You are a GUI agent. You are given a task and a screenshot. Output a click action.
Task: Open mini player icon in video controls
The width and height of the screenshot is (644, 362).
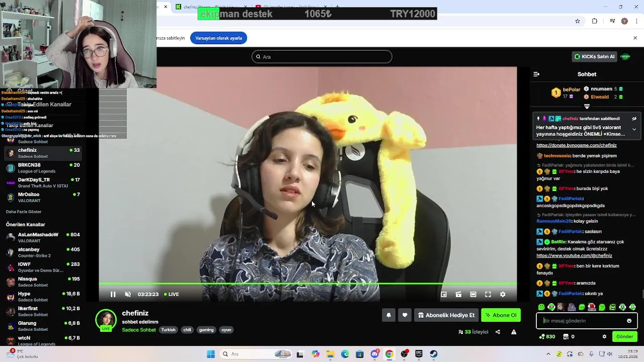pos(444,295)
